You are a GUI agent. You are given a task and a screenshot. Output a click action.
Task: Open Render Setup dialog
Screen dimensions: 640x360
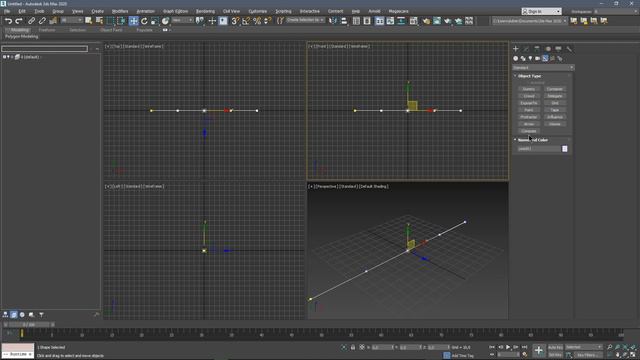coord(426,20)
